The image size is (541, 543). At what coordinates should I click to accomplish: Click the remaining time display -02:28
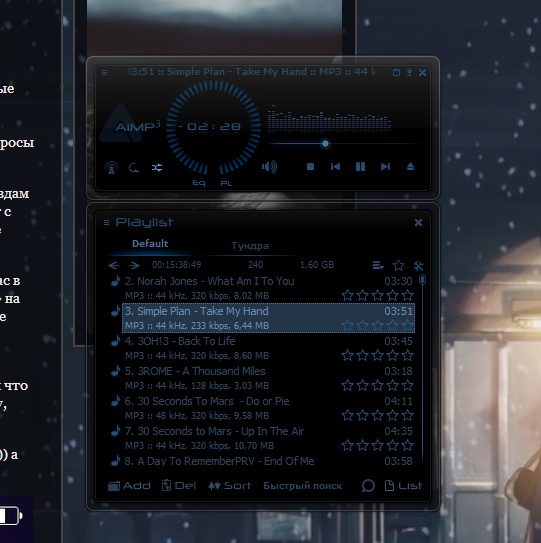click(x=210, y=127)
